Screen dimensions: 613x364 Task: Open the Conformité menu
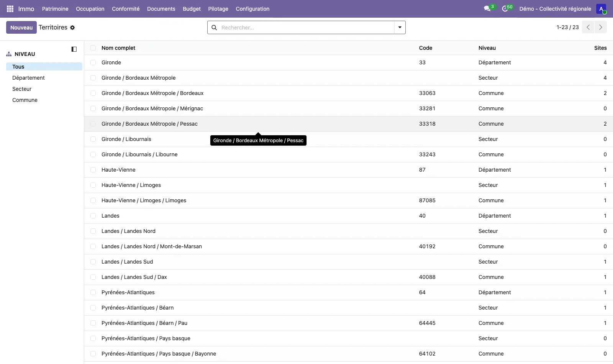click(126, 9)
